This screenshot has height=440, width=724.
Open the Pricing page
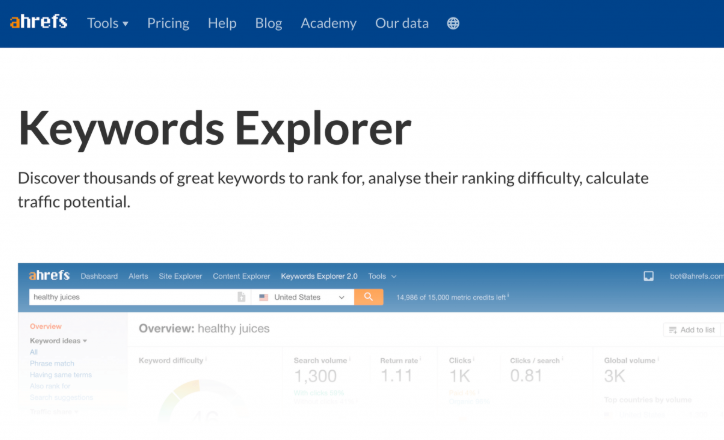coord(168,23)
